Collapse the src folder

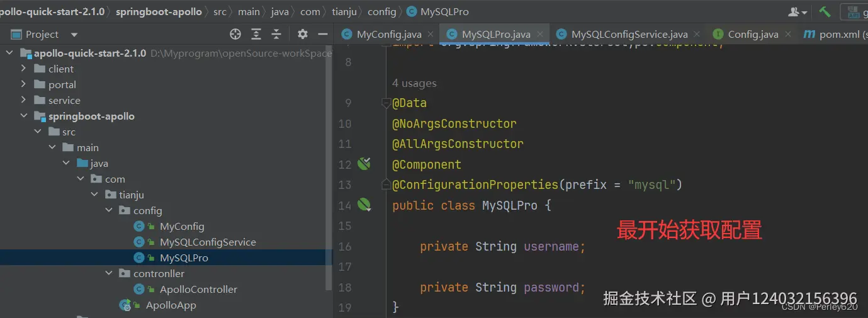(x=38, y=132)
